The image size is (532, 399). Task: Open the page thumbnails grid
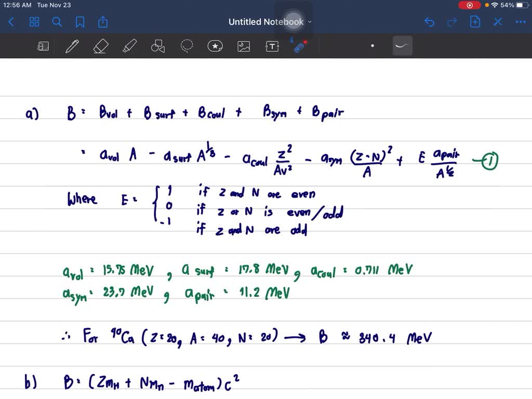(34, 22)
